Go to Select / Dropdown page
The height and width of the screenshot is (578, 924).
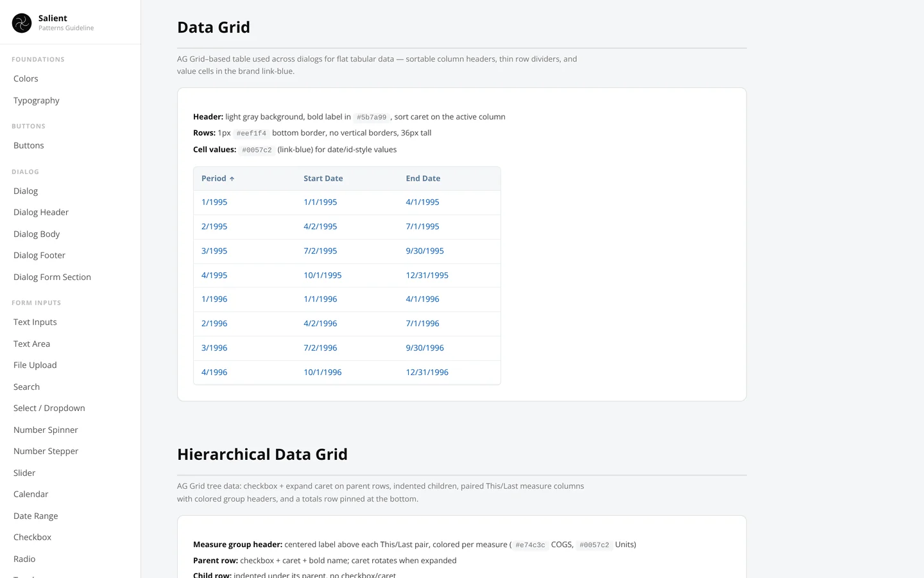coord(49,408)
